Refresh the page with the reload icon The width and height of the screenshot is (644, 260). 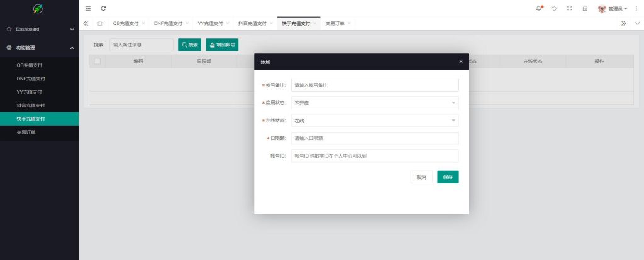(104, 8)
